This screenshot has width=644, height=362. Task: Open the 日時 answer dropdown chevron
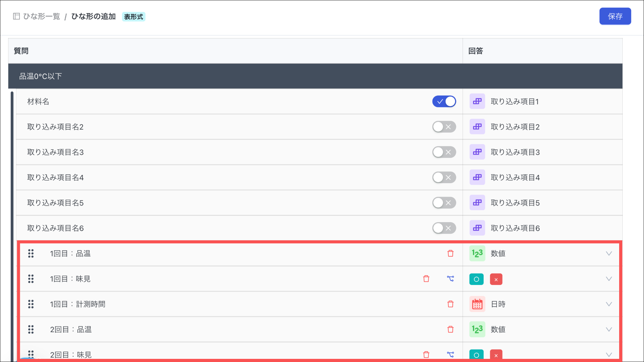click(609, 304)
